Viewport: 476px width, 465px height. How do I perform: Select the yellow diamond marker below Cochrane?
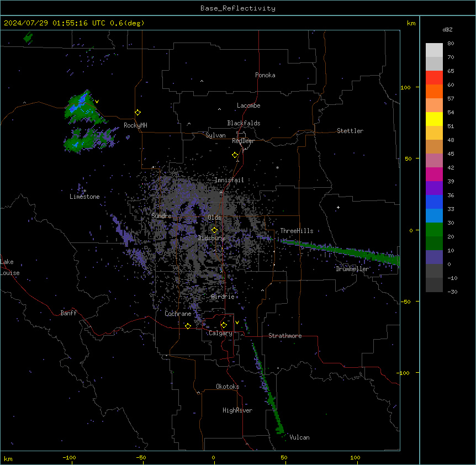click(188, 326)
